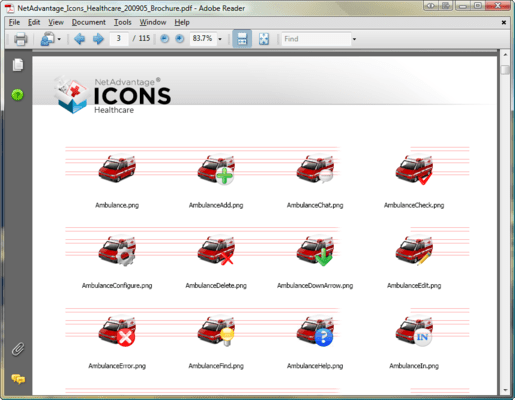
Task: Click the AmbulanceHelp.png label text
Action: point(315,366)
